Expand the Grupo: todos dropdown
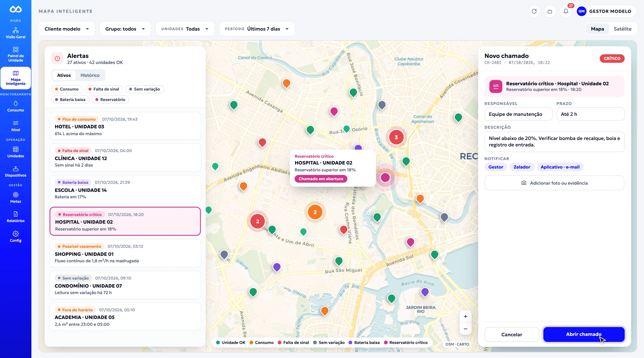 125,29
